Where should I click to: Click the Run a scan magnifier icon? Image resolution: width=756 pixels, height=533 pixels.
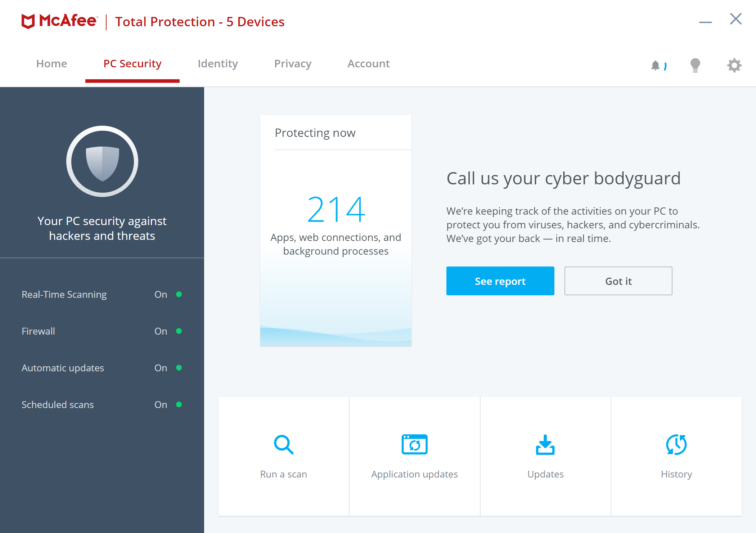tap(284, 445)
